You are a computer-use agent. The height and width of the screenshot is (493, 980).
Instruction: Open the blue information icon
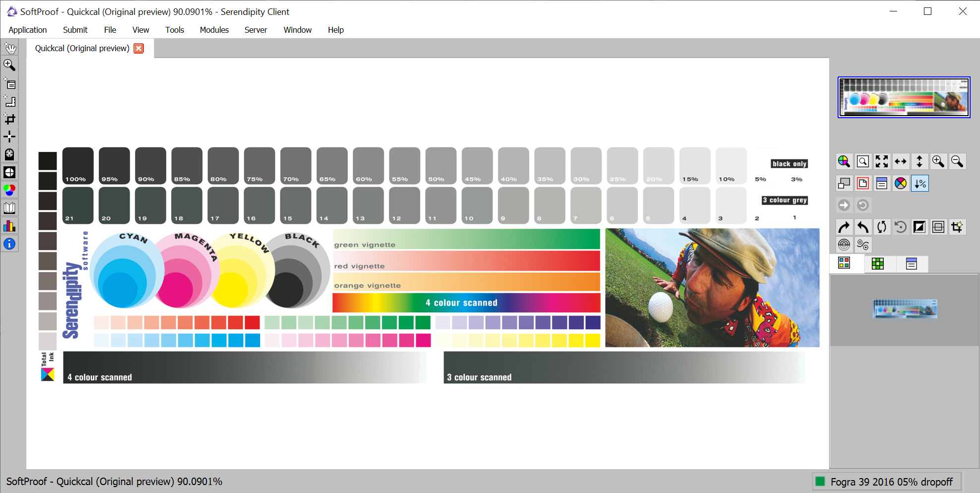(9, 244)
